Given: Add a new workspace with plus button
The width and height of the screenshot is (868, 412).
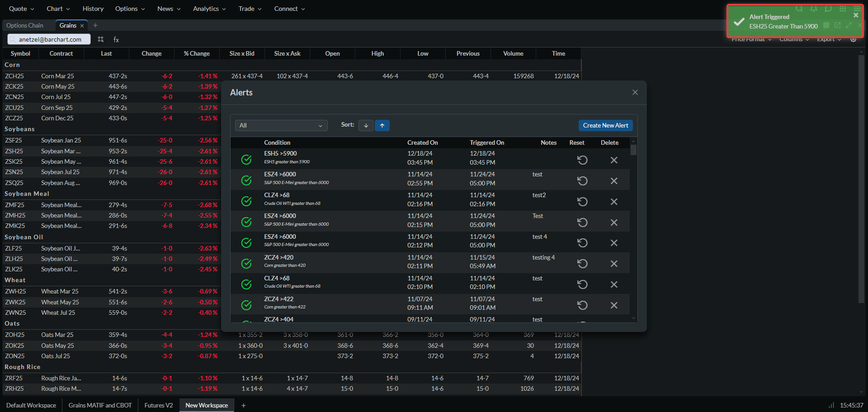Looking at the screenshot, I should pyautogui.click(x=244, y=405).
